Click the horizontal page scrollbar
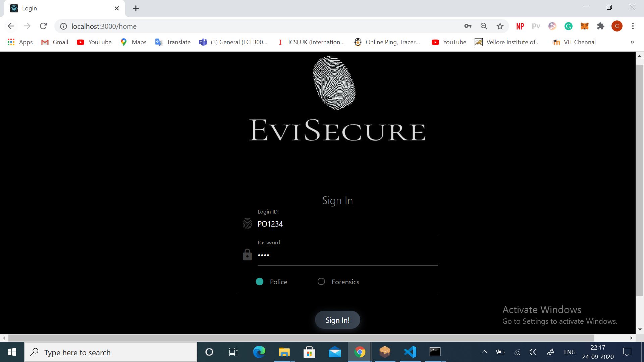The height and width of the screenshot is (362, 644). point(301,338)
